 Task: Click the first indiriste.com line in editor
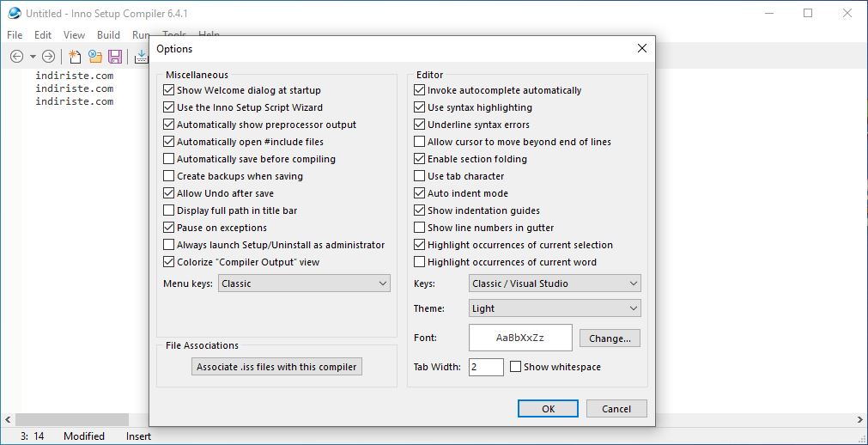[x=74, y=76]
